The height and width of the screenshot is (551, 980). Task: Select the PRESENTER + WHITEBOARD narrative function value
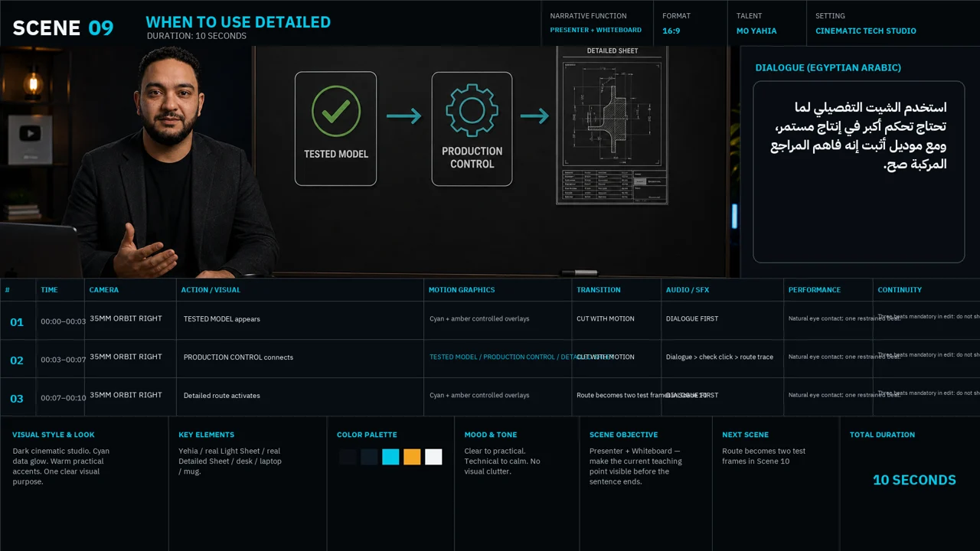tap(596, 31)
